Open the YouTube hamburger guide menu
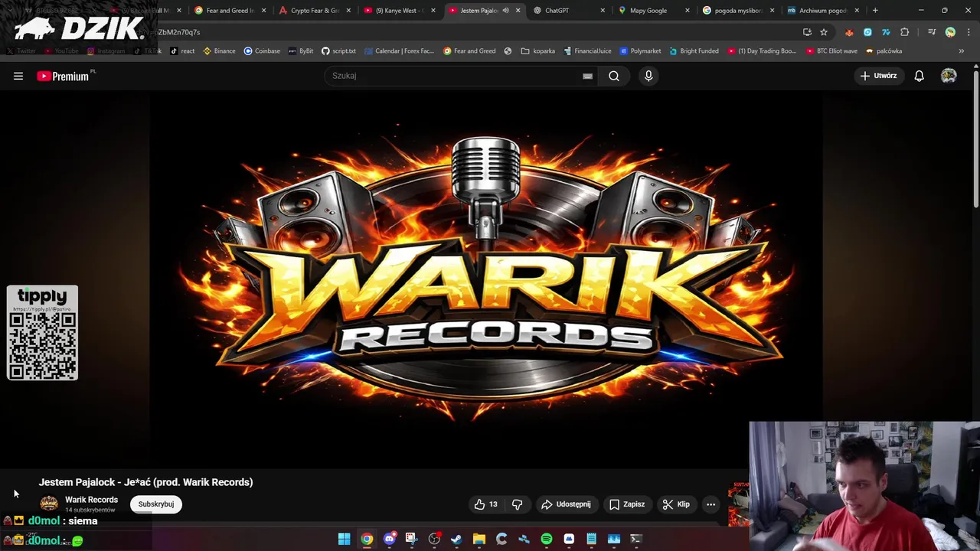The height and width of the screenshot is (551, 980). point(18,76)
